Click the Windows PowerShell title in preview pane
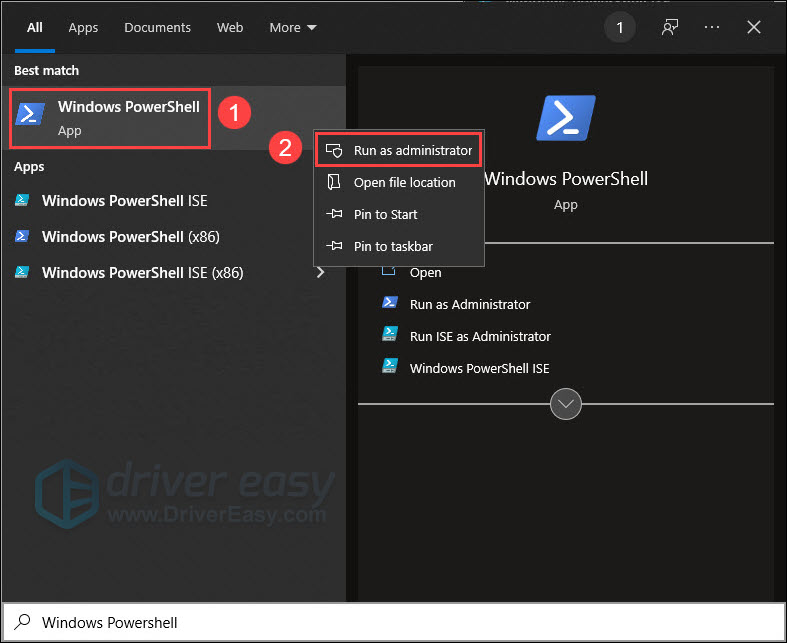Image resolution: width=787 pixels, height=643 pixels. tap(566, 179)
